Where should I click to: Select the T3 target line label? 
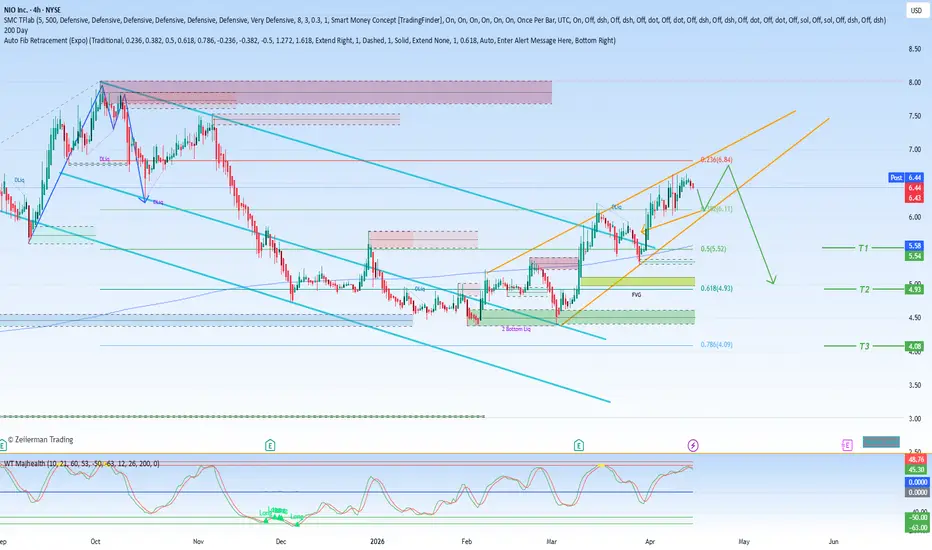pyautogui.click(x=864, y=346)
